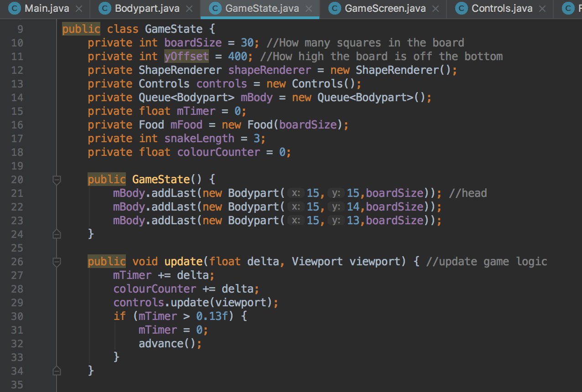582x392 pixels.
Task: Open the Bodypart.java tab
Action: 147,9
